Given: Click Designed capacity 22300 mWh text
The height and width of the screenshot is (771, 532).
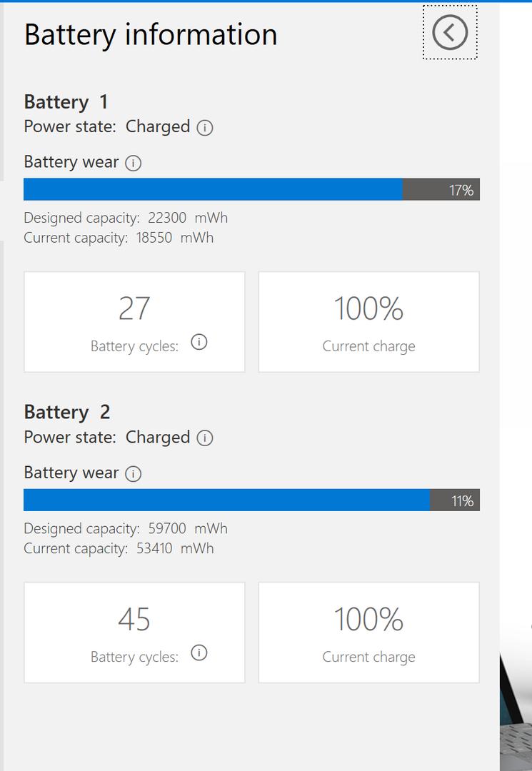Looking at the screenshot, I should point(126,218).
